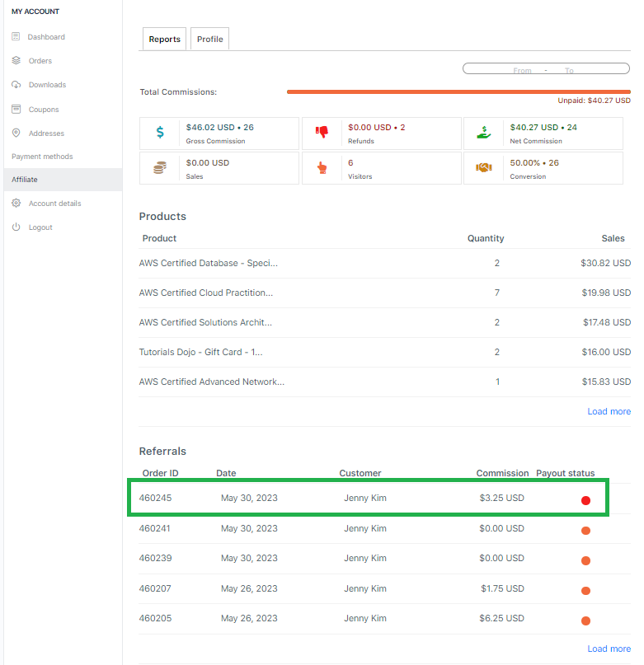Image resolution: width=644 pixels, height=665 pixels.
Task: Switch to the Profile tab
Action: (209, 38)
